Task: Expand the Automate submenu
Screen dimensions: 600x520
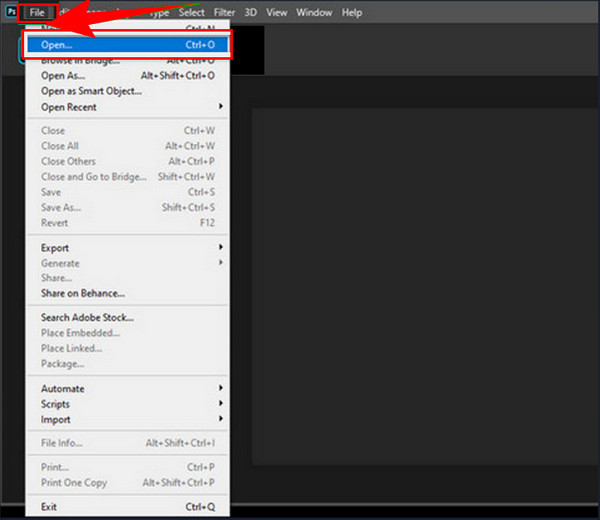Action: 127,388
